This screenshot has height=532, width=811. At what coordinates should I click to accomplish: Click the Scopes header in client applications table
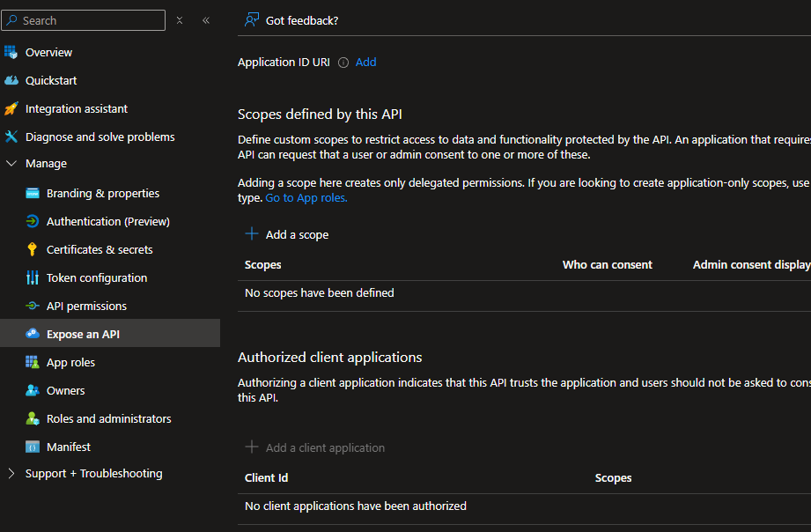(613, 477)
